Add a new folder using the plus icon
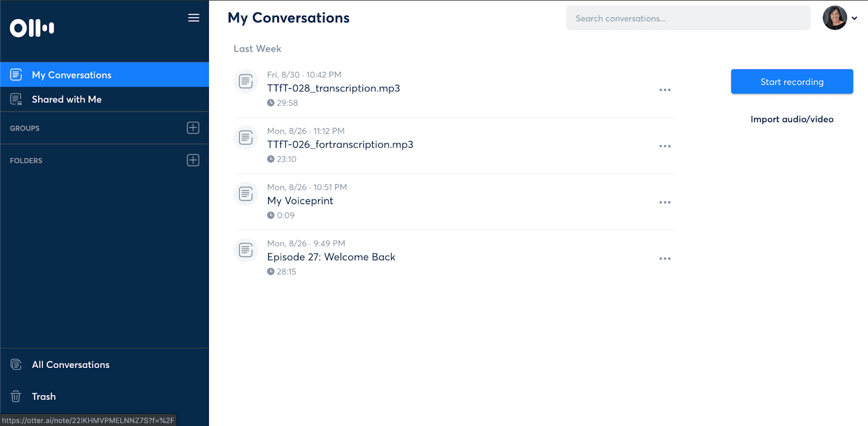The width and height of the screenshot is (868, 426). 193,160
